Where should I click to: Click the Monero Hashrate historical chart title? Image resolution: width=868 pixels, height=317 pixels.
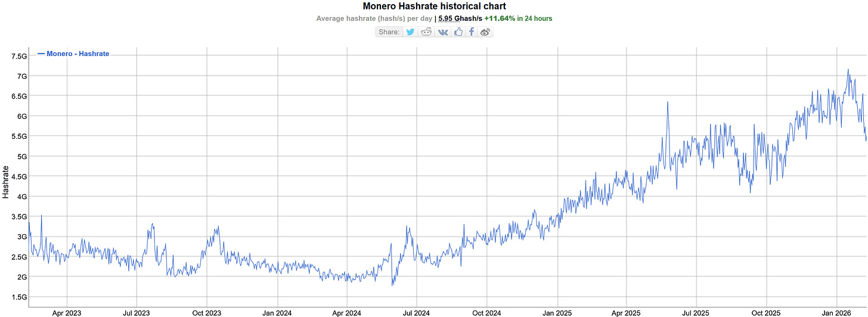[434, 6]
